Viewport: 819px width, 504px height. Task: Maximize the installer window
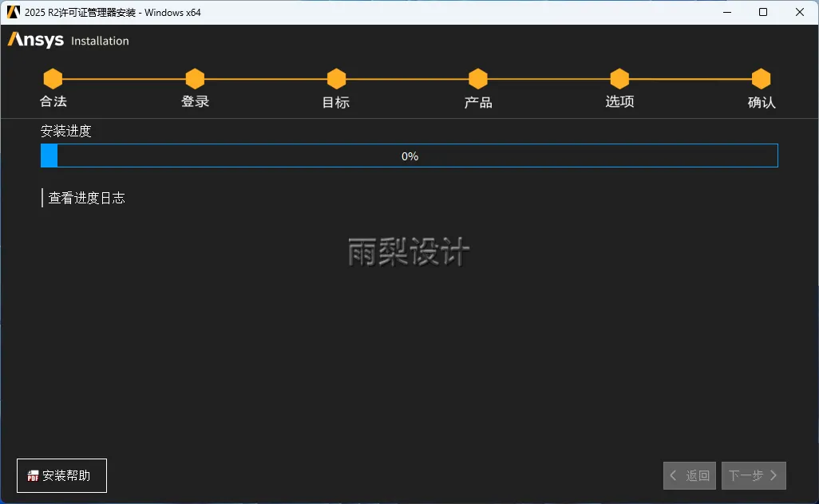[x=763, y=12]
